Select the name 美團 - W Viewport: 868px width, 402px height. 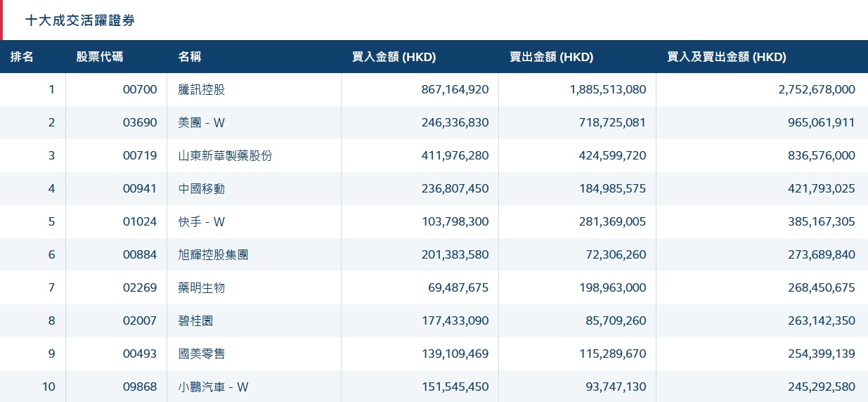coord(202,122)
